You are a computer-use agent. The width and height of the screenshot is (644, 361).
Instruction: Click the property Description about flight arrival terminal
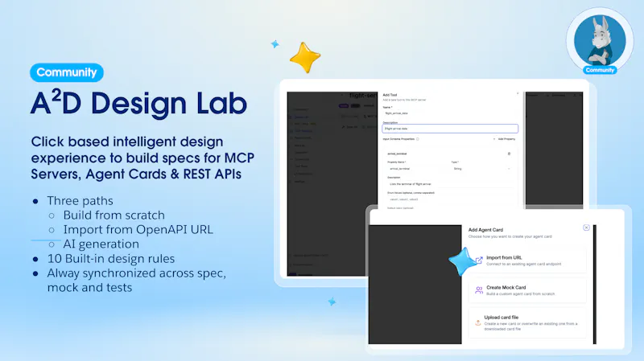point(450,184)
